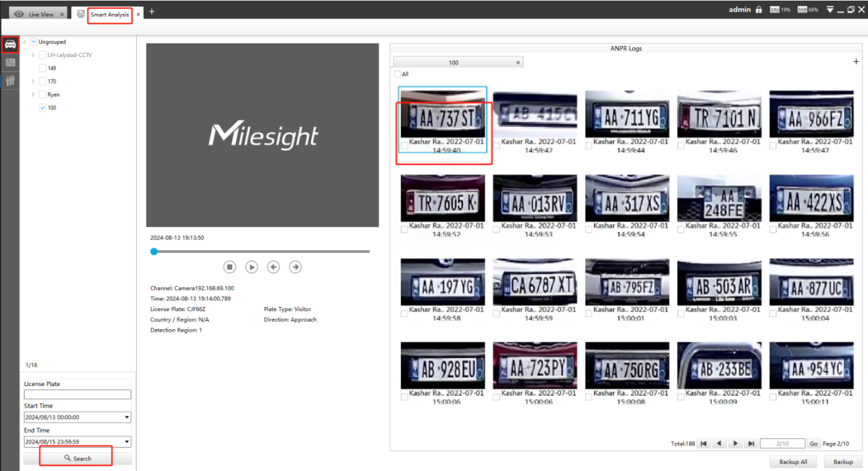Click the video playback progress slider
Screen dimensions: 868x471
(x=260, y=252)
